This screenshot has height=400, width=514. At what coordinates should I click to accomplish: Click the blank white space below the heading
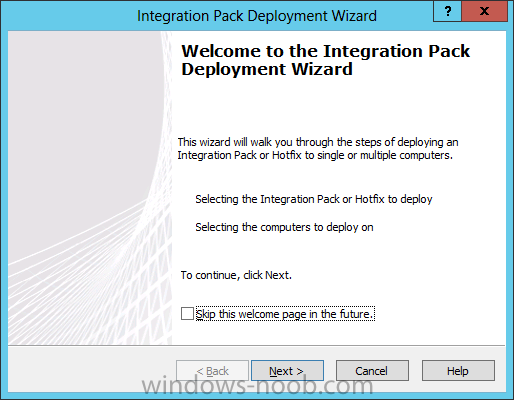333,107
